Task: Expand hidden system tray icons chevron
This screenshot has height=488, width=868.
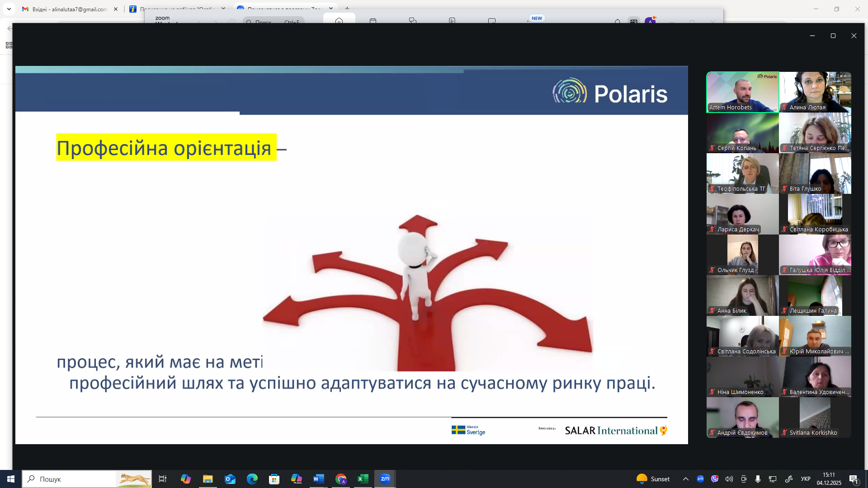Action: point(685,479)
